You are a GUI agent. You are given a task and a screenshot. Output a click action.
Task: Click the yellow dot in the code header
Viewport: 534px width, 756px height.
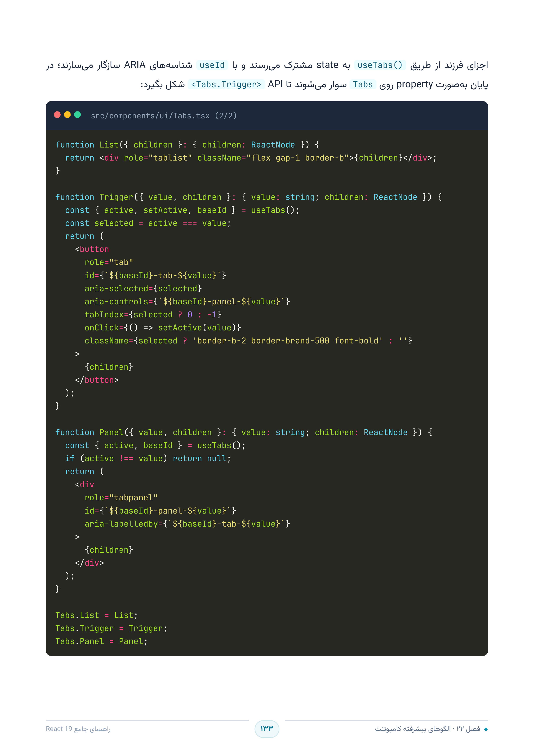(x=68, y=114)
